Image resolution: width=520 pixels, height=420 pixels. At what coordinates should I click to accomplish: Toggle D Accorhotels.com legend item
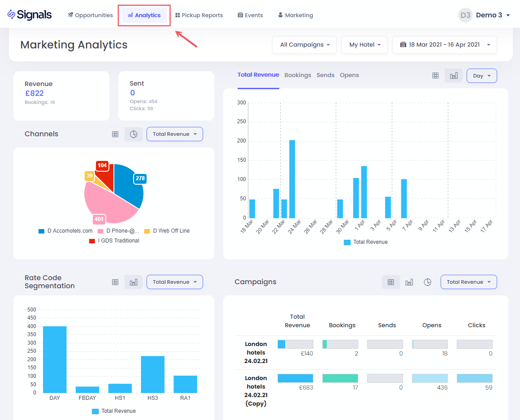coord(65,231)
